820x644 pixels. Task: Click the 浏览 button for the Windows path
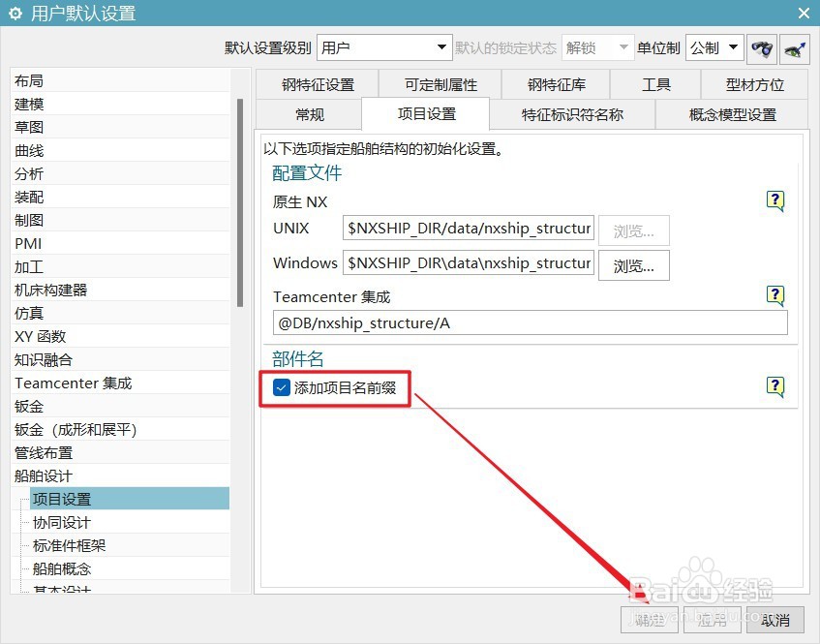pos(633,264)
